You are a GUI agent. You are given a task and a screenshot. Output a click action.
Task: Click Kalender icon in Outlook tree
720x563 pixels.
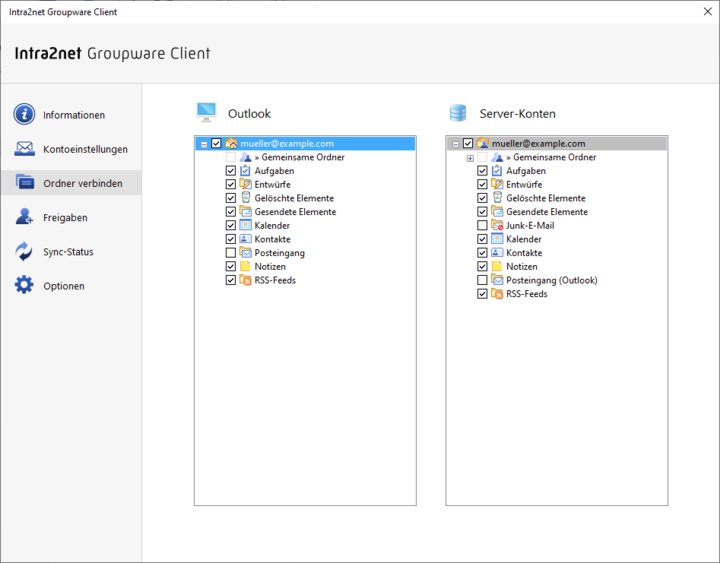pos(246,225)
